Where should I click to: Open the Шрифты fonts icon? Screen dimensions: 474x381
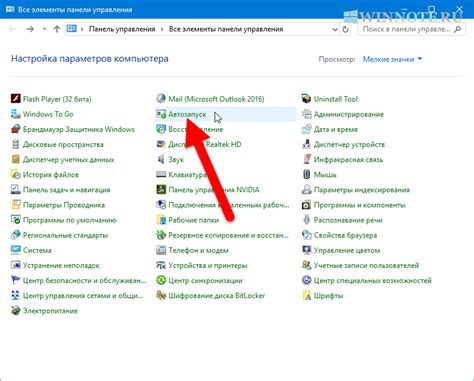(x=306, y=295)
